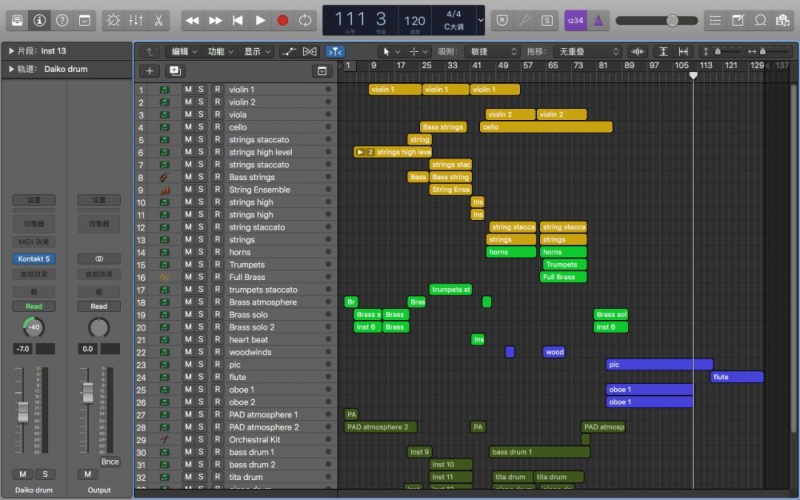Toggle horizontal auto zoom icon
Viewport: 800px width, 500px height.
[683, 52]
